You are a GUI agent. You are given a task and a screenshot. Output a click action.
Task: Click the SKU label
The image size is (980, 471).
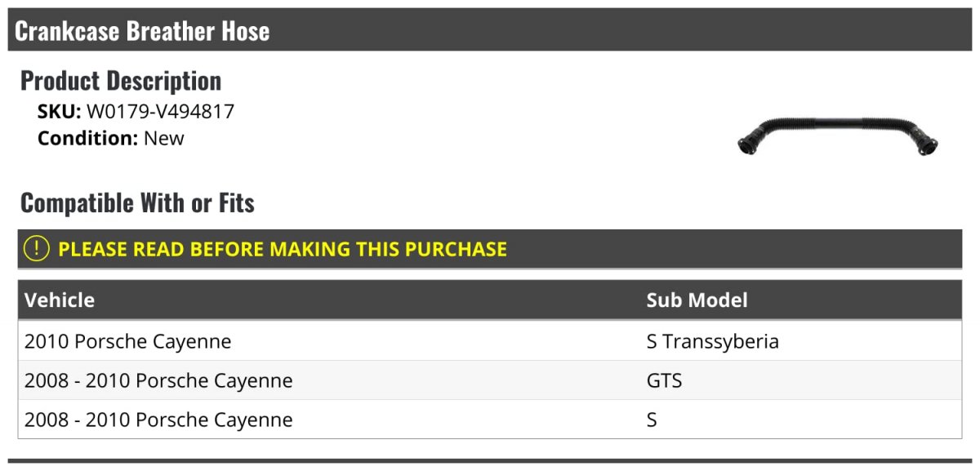(x=59, y=112)
